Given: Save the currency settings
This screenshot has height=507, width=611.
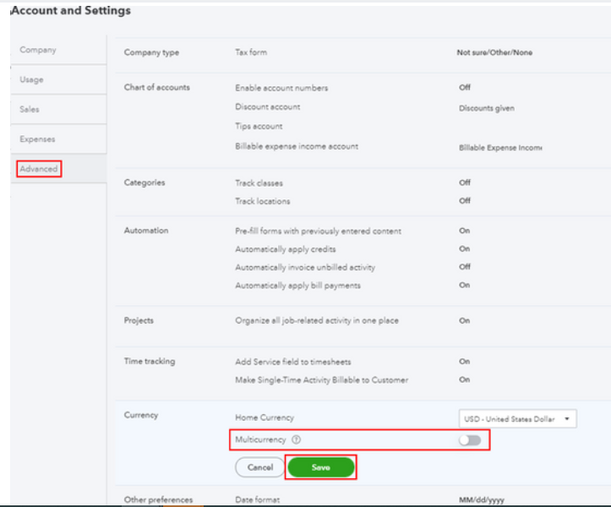Looking at the screenshot, I should coord(321,467).
